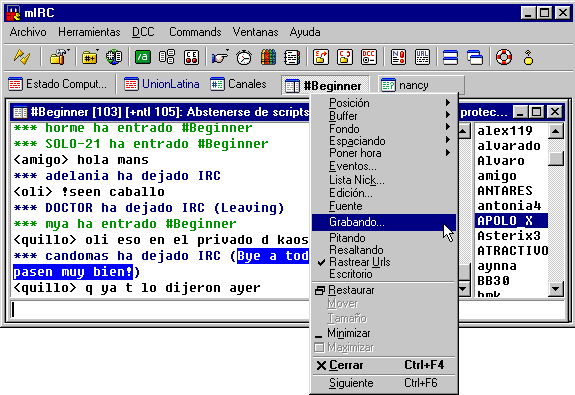This screenshot has width=575, height=395.
Task: Switch to the #Beginner switchbar button
Action: click(325, 85)
